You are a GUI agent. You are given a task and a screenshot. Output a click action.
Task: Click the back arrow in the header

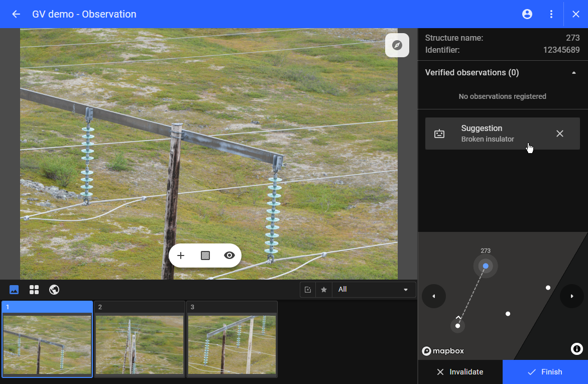click(x=16, y=14)
